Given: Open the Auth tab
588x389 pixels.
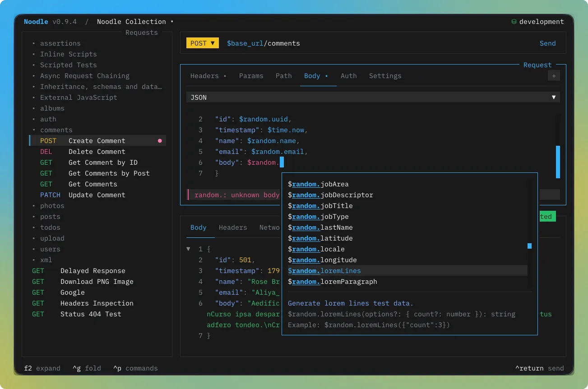Looking at the screenshot, I should pyautogui.click(x=348, y=76).
